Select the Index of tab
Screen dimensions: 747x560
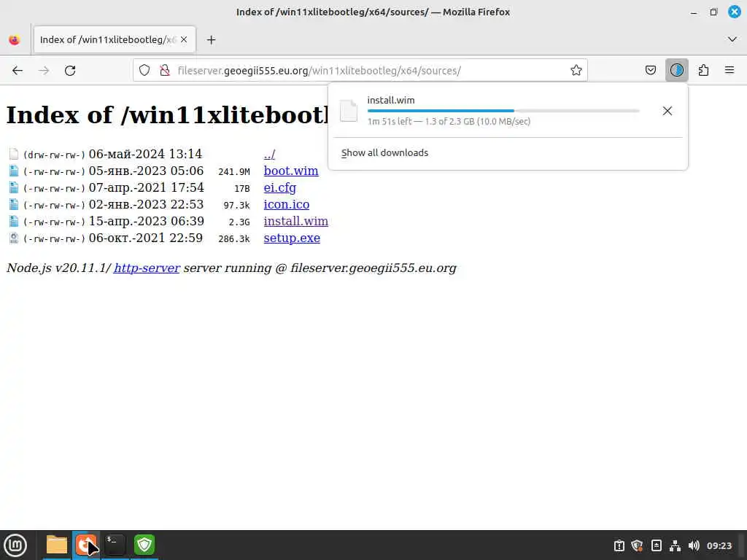(115, 39)
